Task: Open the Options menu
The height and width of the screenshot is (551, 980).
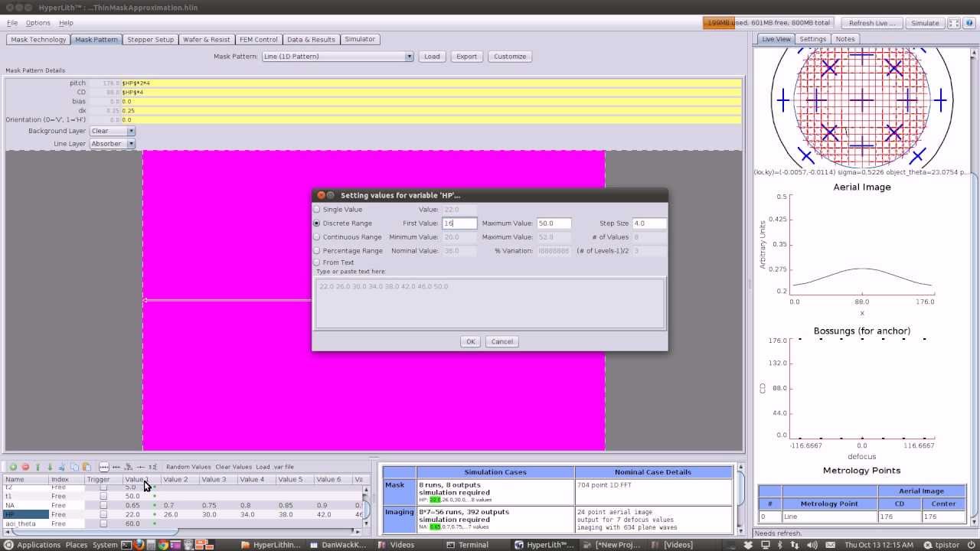Action: [x=38, y=23]
